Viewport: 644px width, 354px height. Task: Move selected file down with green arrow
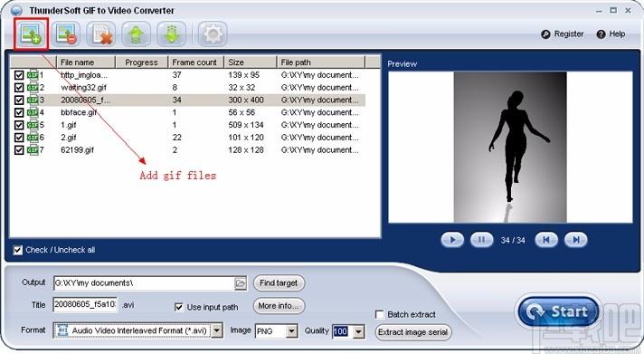171,34
